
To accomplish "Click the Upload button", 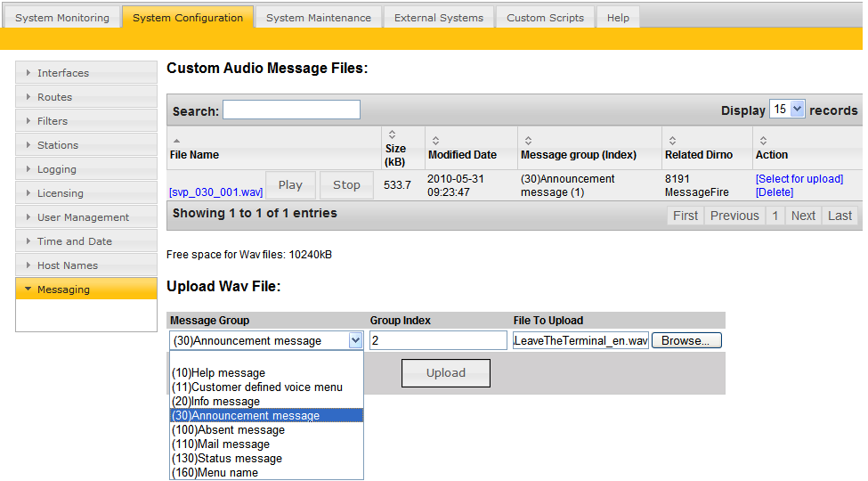I will 446,373.
